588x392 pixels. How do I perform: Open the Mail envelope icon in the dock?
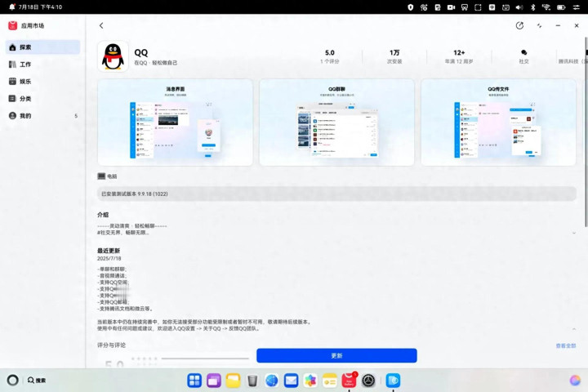pyautogui.click(x=291, y=381)
